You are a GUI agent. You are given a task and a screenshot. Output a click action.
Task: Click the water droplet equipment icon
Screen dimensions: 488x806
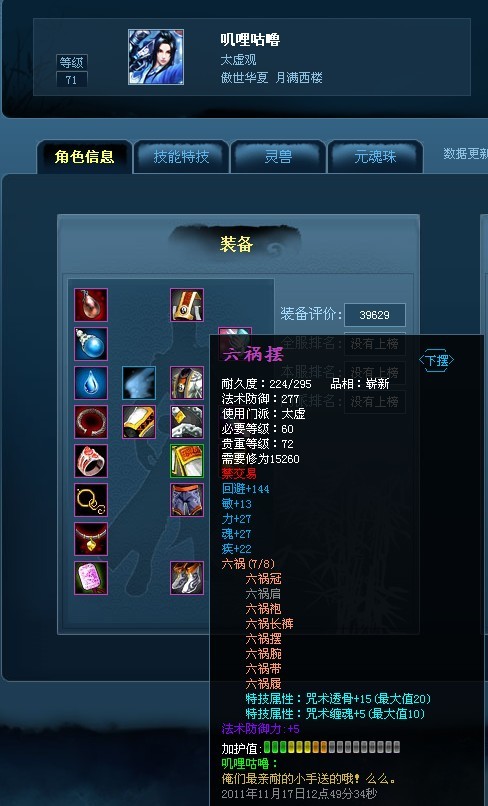(91, 383)
